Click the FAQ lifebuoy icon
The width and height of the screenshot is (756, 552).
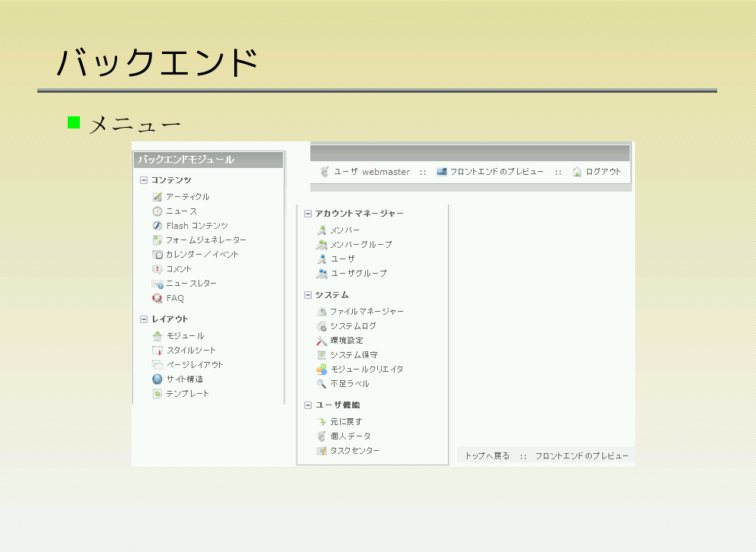tap(157, 298)
